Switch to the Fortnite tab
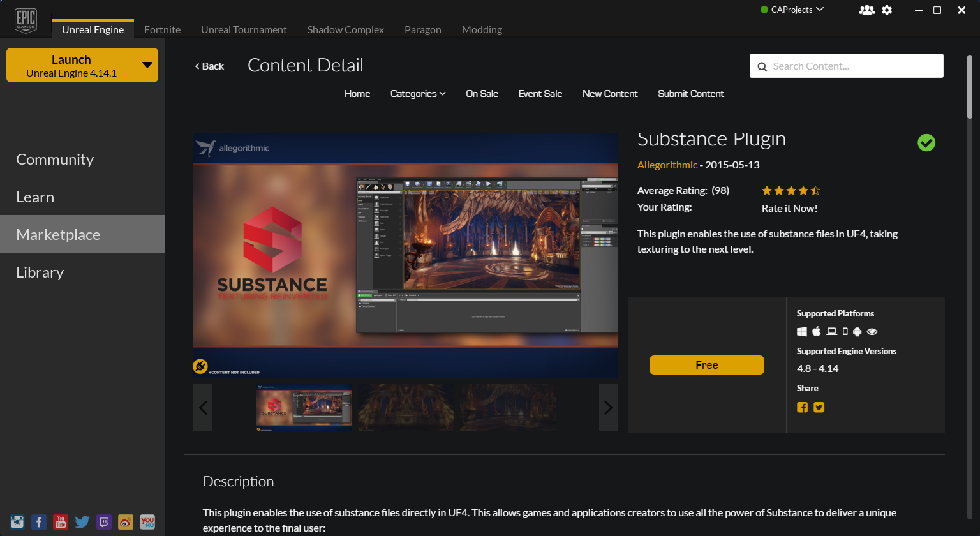The height and width of the screenshot is (536, 980). (x=162, y=29)
